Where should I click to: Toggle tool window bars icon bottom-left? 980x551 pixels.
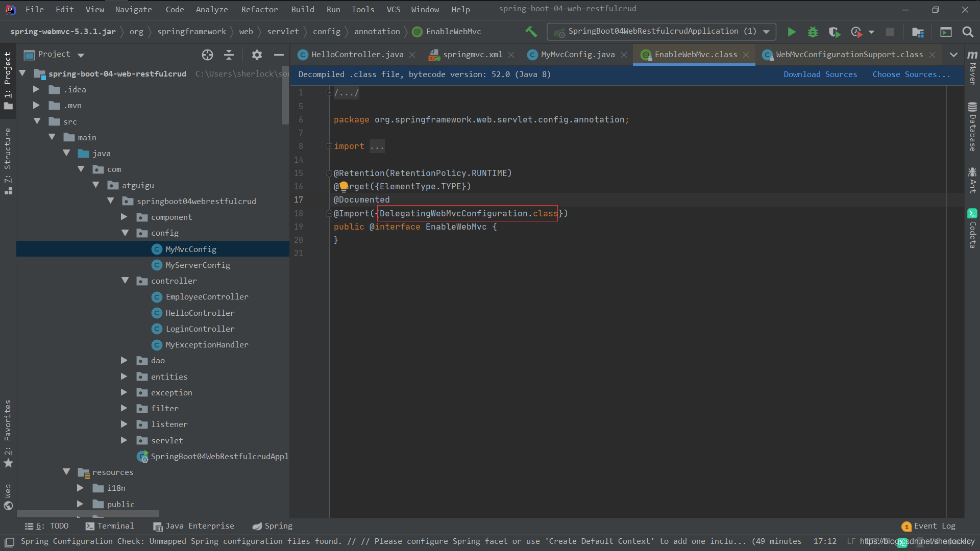pyautogui.click(x=9, y=541)
